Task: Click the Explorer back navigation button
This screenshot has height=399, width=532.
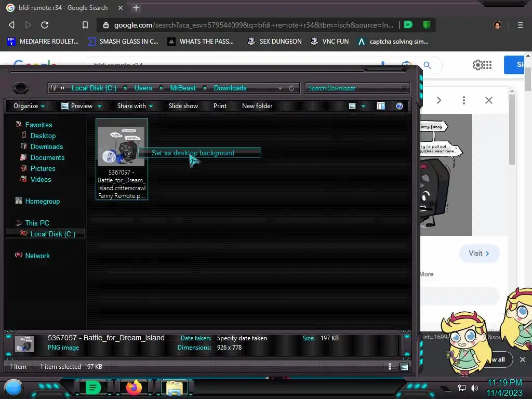Action: [x=21, y=88]
